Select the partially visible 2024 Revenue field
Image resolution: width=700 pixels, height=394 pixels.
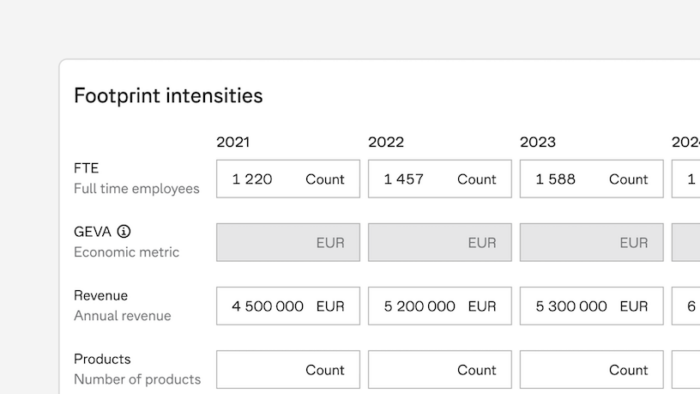[x=686, y=306]
